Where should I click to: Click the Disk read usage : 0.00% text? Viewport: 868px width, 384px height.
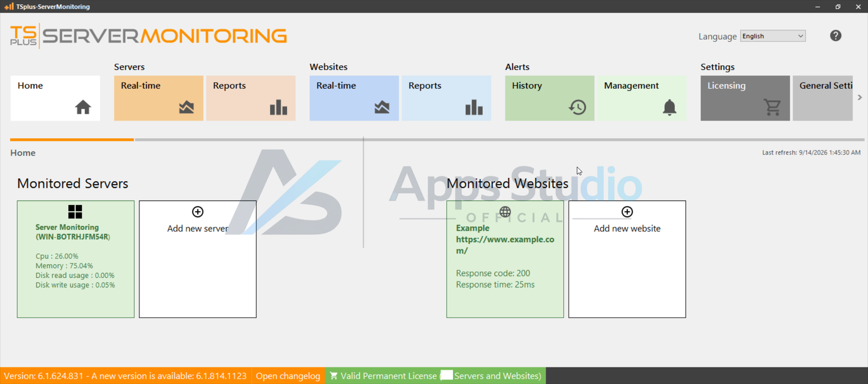pyautogui.click(x=75, y=276)
